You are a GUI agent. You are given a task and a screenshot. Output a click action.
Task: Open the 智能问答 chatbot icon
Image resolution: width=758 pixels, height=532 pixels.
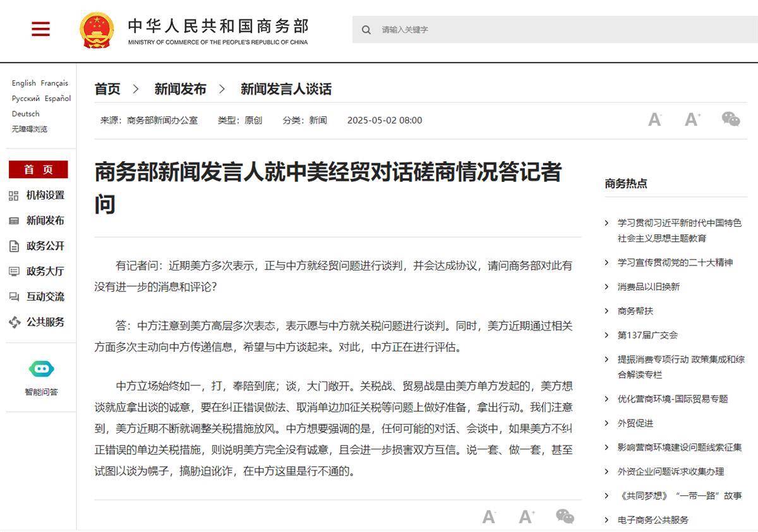tap(40, 369)
